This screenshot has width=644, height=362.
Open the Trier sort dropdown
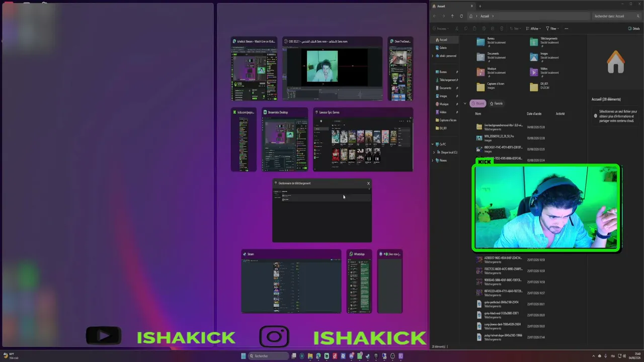pos(514,29)
